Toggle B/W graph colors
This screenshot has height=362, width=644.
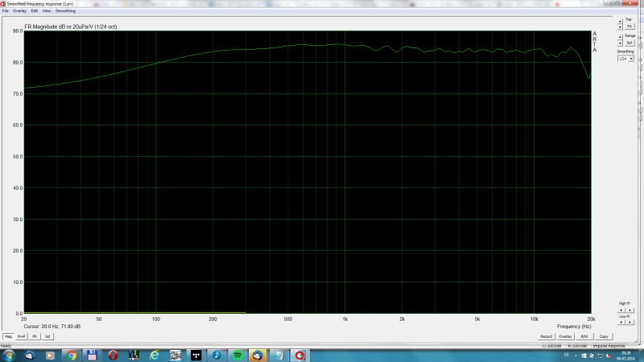(x=584, y=336)
